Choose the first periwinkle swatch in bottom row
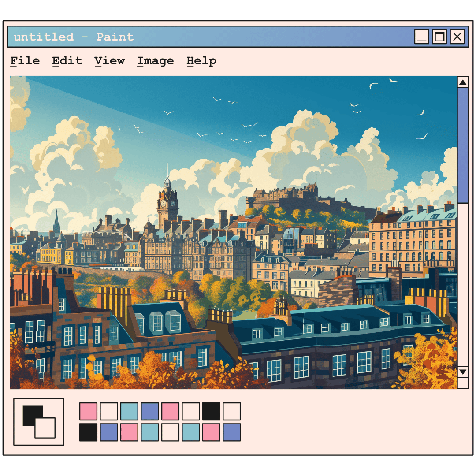The height and width of the screenshot is (476, 476). coord(109,432)
